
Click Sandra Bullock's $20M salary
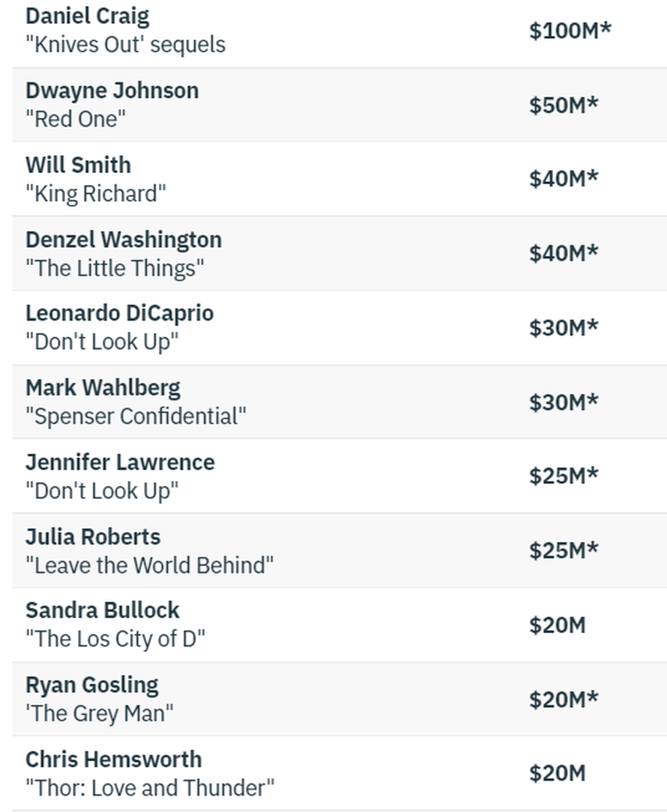(x=557, y=625)
